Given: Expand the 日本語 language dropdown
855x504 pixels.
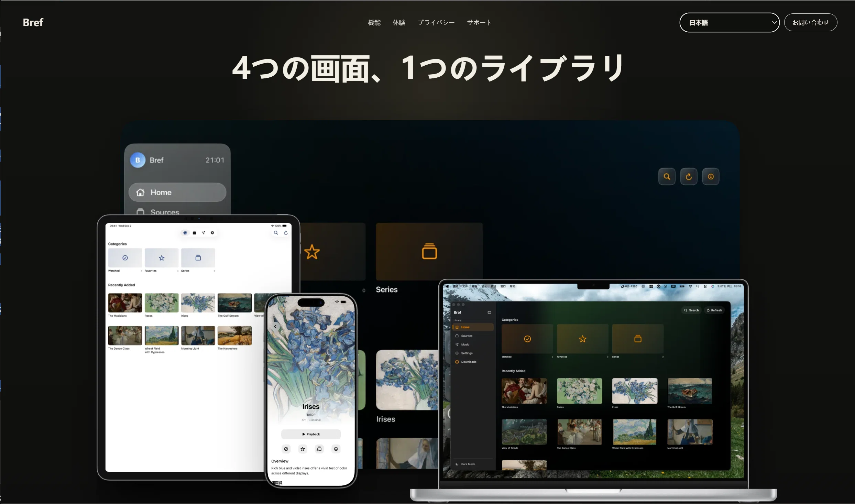Looking at the screenshot, I should [729, 22].
